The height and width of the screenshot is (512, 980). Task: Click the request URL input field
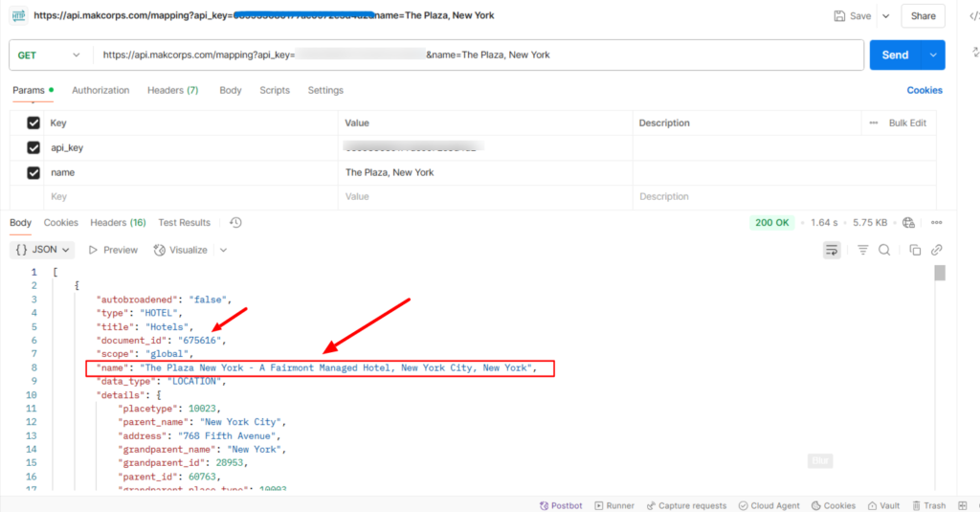479,55
